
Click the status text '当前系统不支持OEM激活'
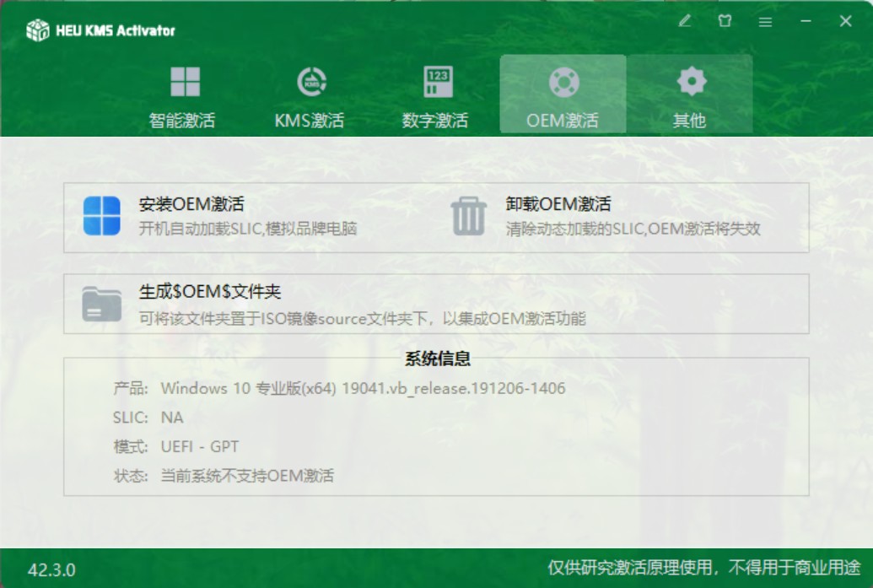pos(247,476)
